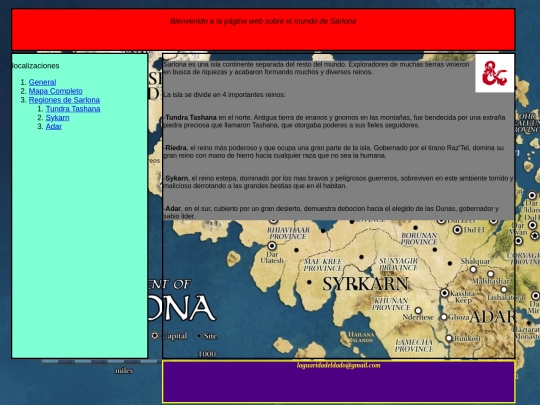Click the bold 'Sykarn' kingdom name in paragraph
Viewport: 540px width, 405px height.
[177, 178]
